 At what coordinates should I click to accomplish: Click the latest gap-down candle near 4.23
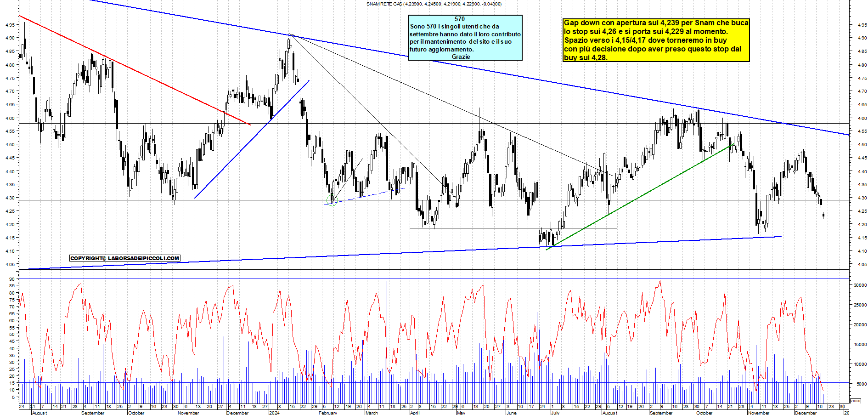click(823, 215)
